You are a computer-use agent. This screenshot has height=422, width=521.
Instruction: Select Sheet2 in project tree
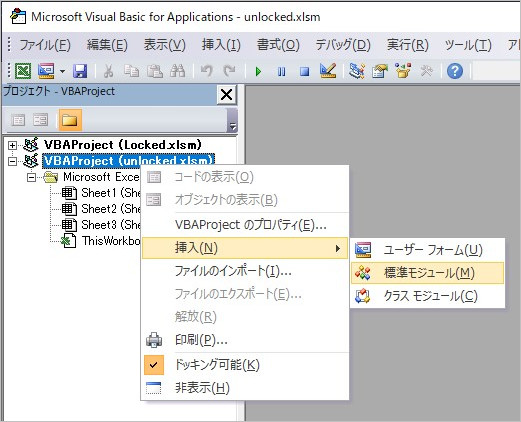pos(111,209)
